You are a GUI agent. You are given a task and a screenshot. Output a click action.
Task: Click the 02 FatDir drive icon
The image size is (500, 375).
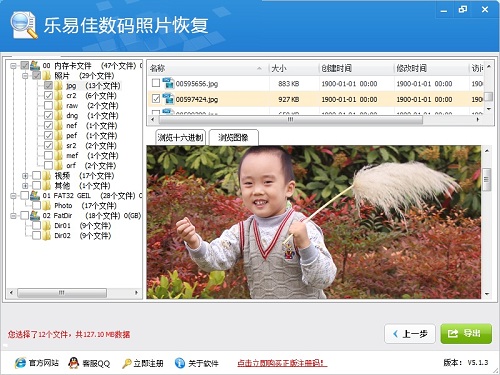tap(35, 215)
